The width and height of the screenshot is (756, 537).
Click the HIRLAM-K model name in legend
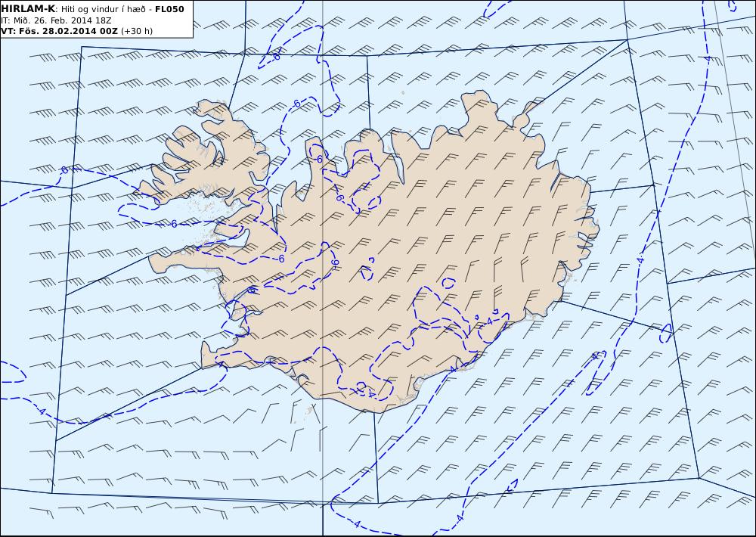(x=29, y=9)
